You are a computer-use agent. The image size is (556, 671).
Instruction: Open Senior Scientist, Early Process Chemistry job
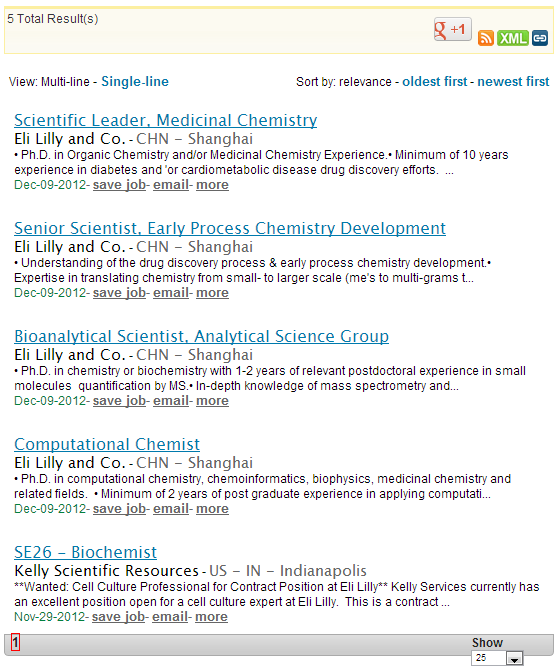point(230,228)
